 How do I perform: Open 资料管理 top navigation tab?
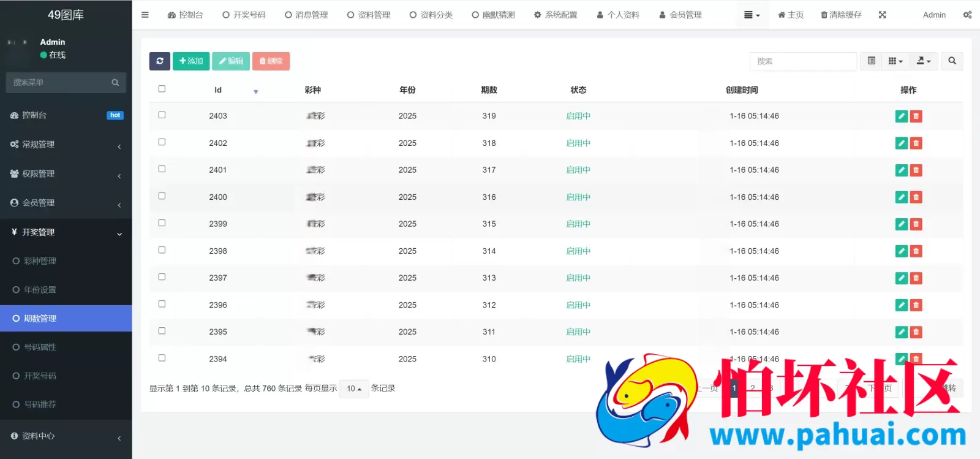click(x=369, y=15)
